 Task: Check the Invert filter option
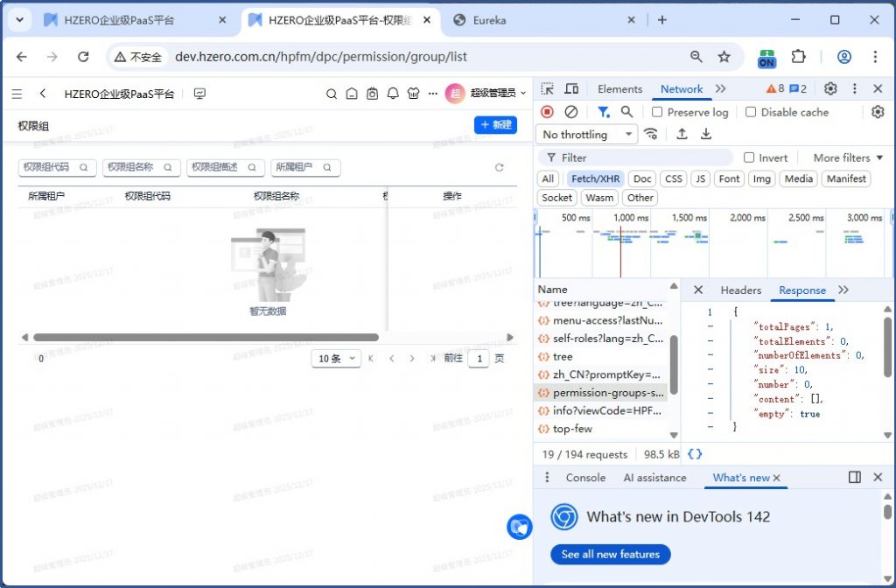click(749, 157)
